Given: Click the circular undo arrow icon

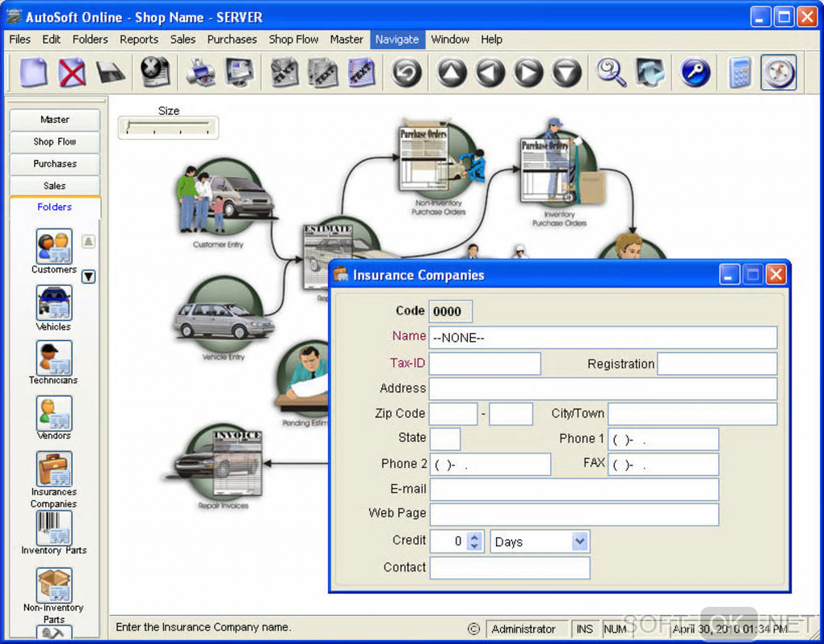Looking at the screenshot, I should tap(406, 72).
